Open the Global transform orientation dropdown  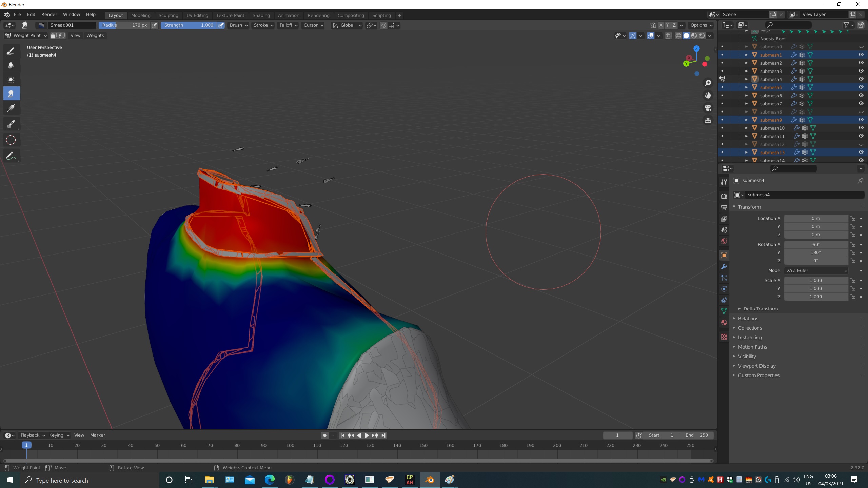pos(347,25)
